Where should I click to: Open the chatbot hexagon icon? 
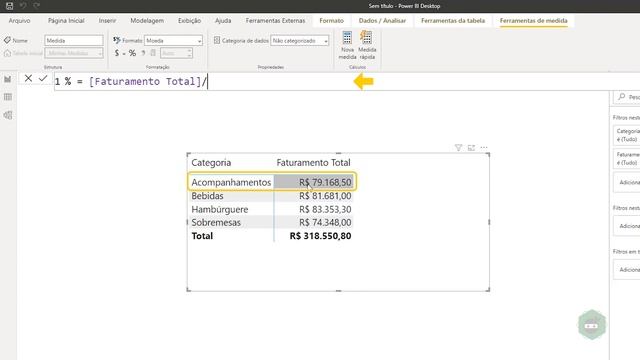pos(592,325)
